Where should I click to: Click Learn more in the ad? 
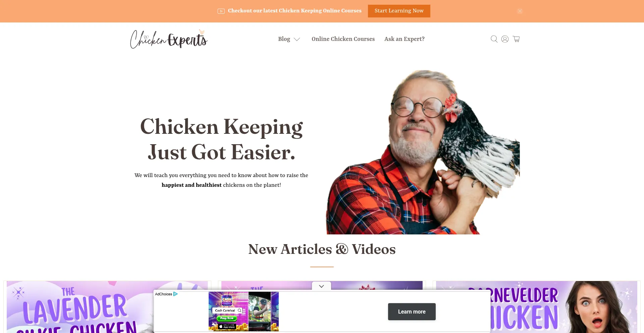click(412, 312)
